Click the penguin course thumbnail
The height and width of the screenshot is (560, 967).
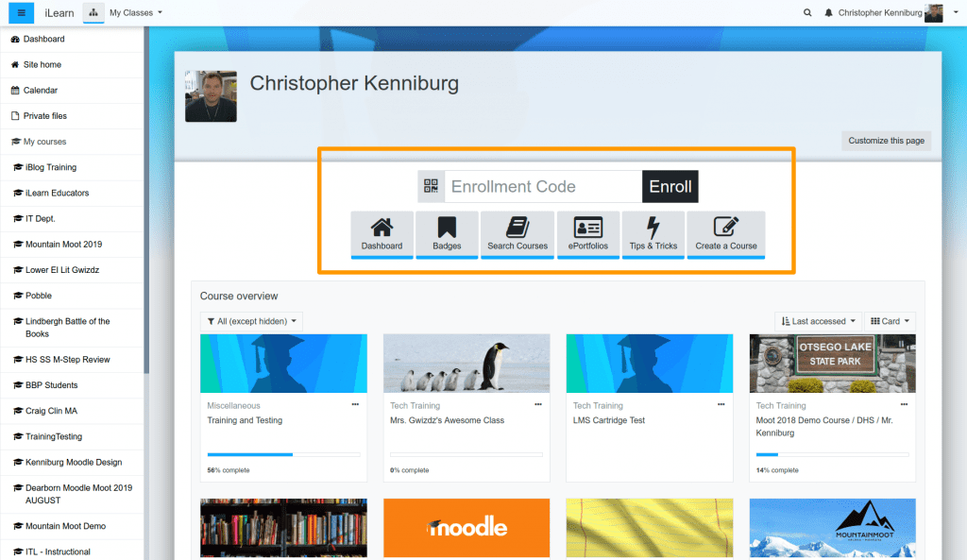467,364
